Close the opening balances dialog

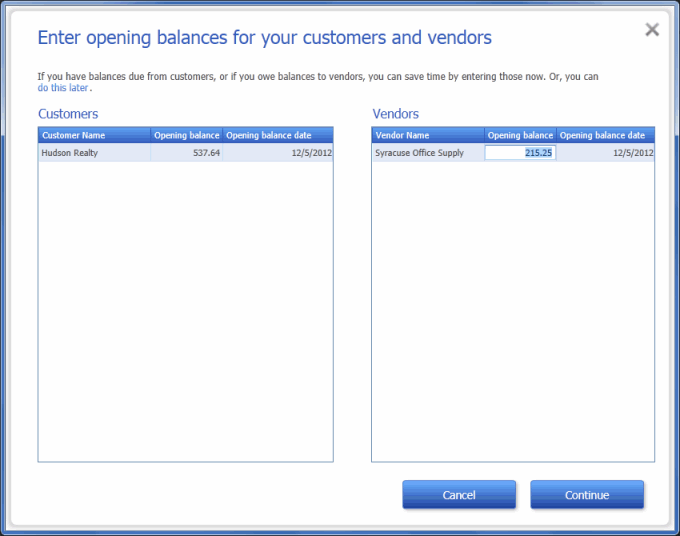(652, 29)
